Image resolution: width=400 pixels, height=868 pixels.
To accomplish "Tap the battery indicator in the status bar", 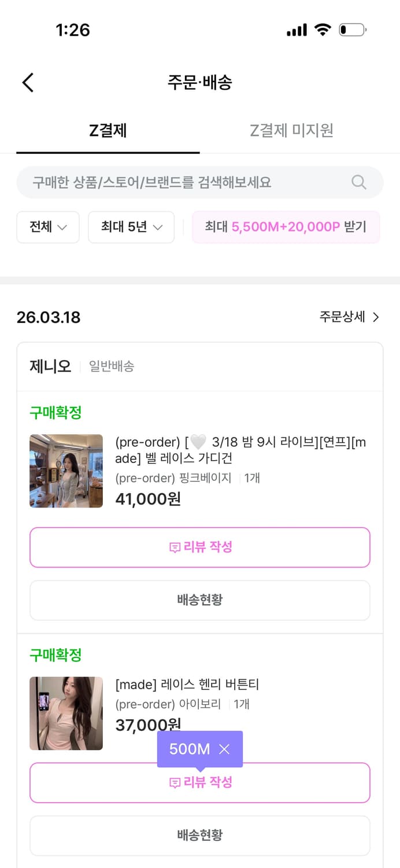I will (353, 30).
